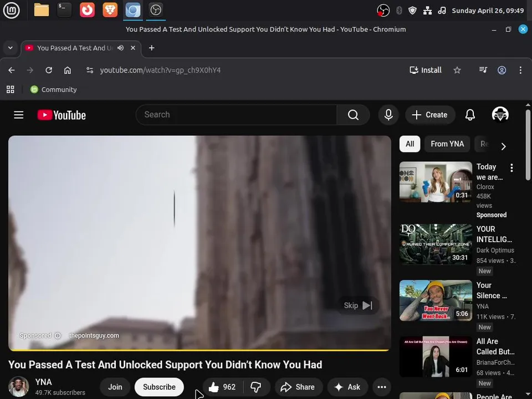
Task: Select the All filter chip
Action: tap(410, 144)
